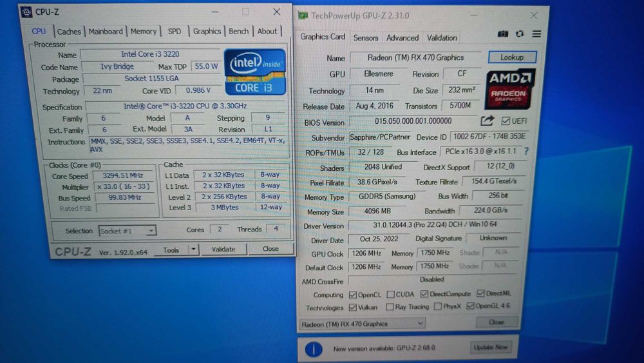Click the GPU-Z refresh icon
This screenshot has width=644, height=363.
pos(520,34)
